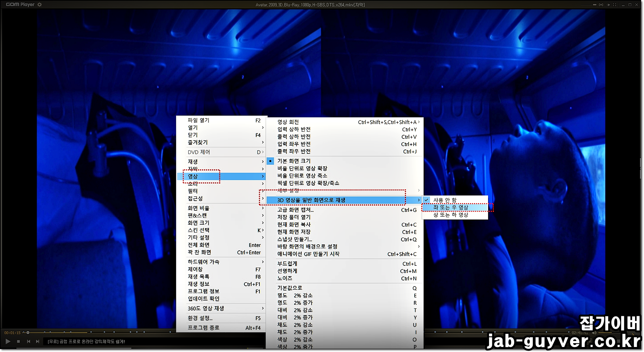The width and height of the screenshot is (644, 352).
Task: Open '프로그램 정보' (F1)
Action: click(x=221, y=291)
